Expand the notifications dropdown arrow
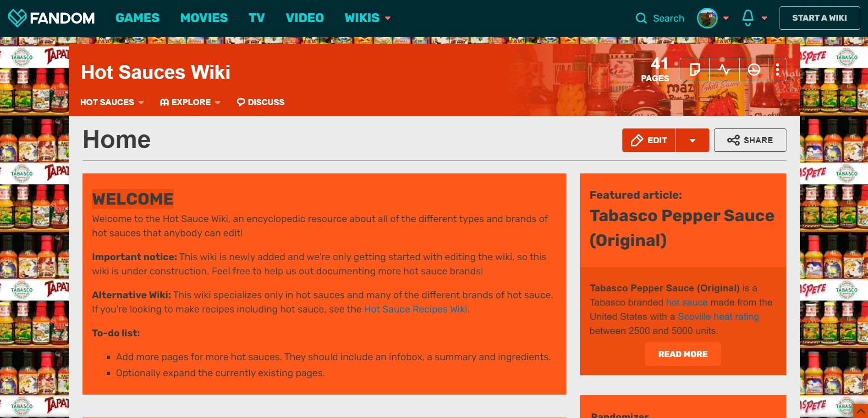 point(764,18)
